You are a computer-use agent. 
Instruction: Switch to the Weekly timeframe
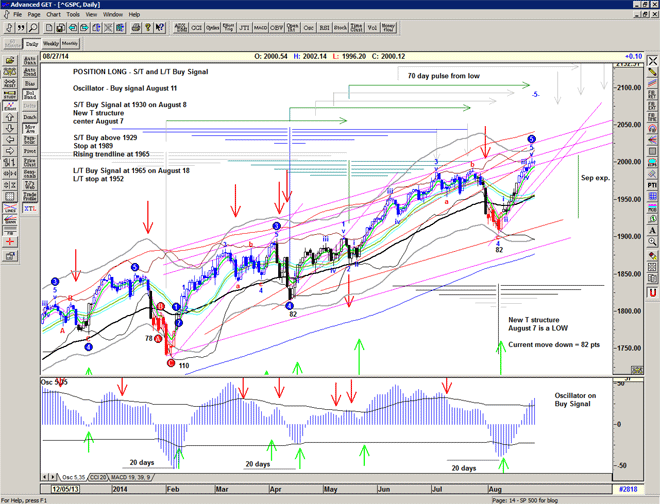tap(50, 44)
